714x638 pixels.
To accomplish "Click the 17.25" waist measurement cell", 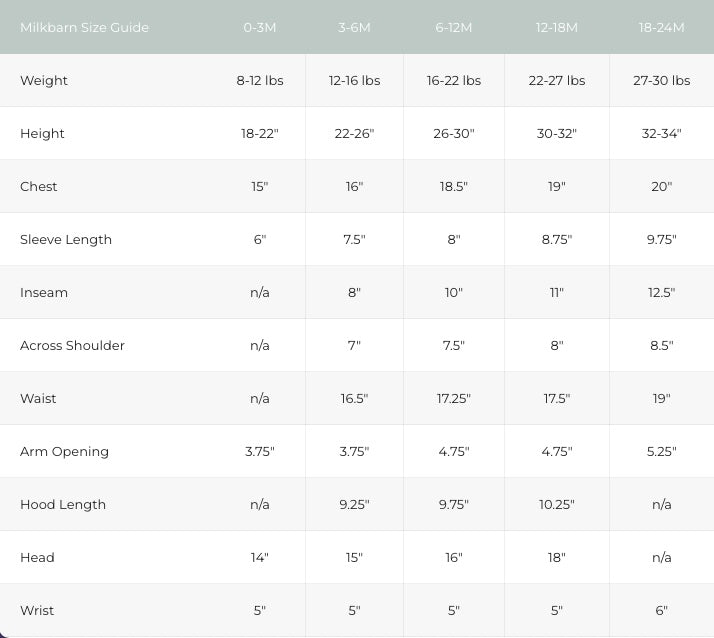I will 454,398.
